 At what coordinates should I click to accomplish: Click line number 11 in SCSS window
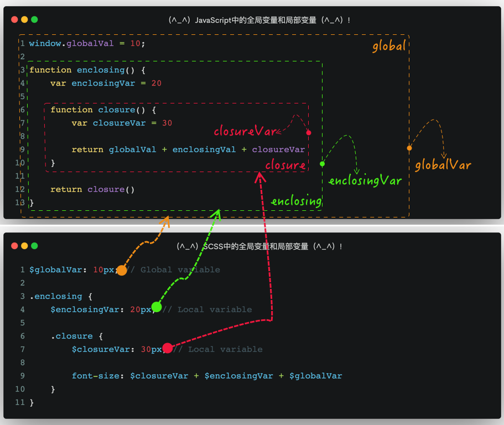point(20,402)
